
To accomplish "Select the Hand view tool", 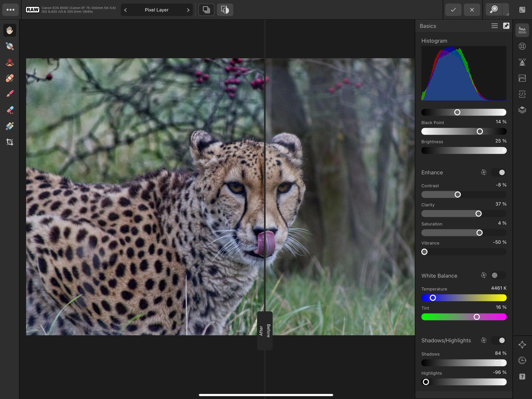I will (x=10, y=30).
